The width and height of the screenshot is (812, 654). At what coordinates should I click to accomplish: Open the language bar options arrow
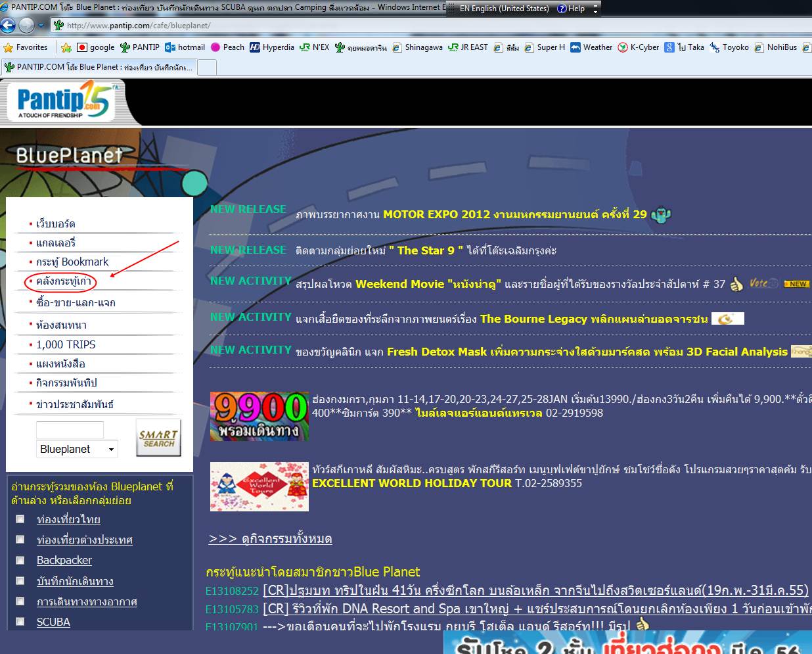point(595,9)
